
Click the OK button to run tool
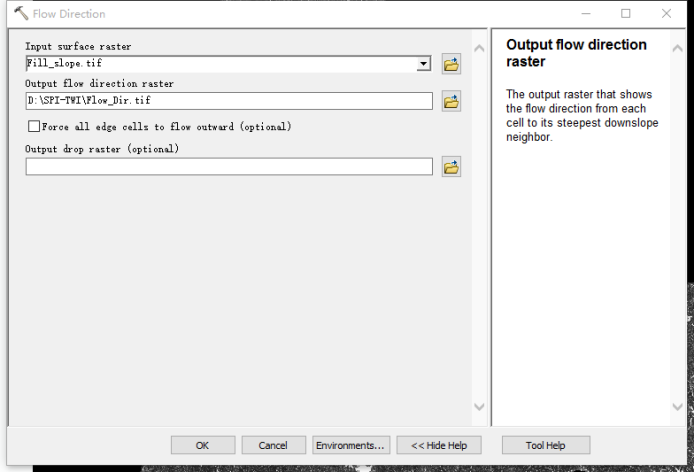click(203, 445)
